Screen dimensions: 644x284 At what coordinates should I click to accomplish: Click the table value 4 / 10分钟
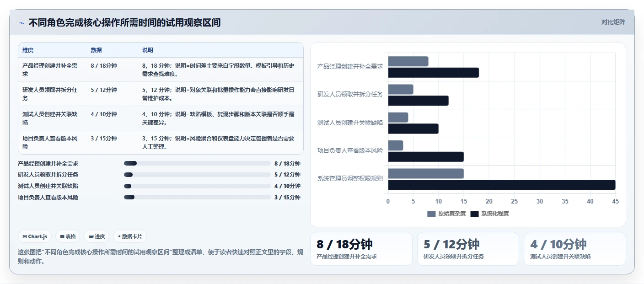[104, 114]
